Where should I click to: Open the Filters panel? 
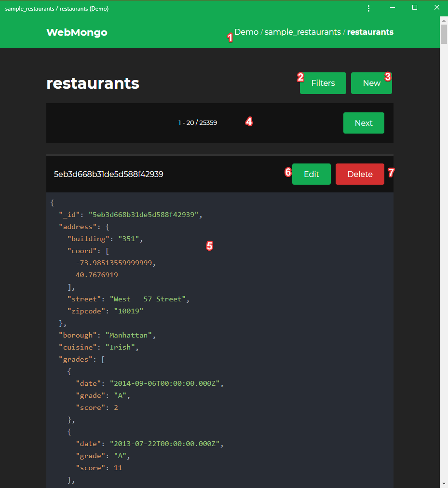pos(323,83)
